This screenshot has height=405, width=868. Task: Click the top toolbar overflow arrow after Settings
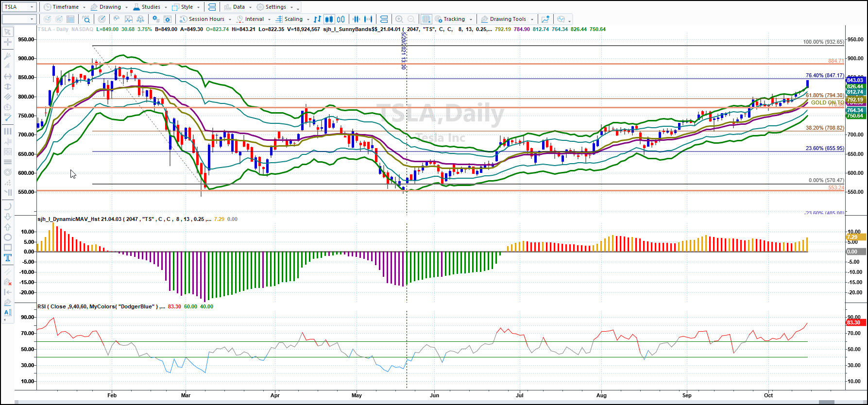(x=298, y=8)
